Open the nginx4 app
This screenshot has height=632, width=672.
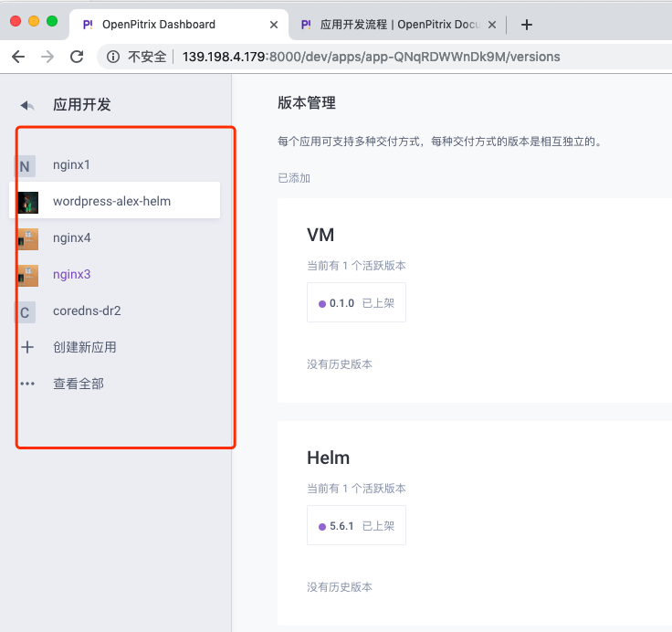pos(72,237)
